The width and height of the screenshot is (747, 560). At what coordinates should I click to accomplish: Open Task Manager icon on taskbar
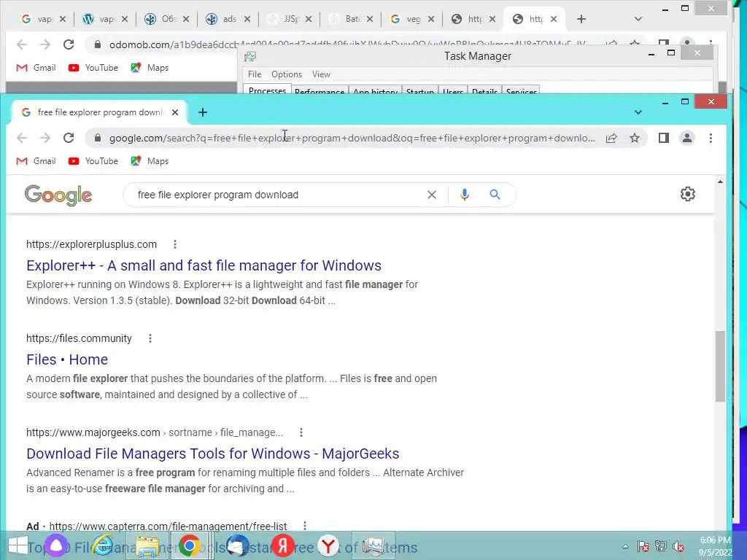[373, 545]
